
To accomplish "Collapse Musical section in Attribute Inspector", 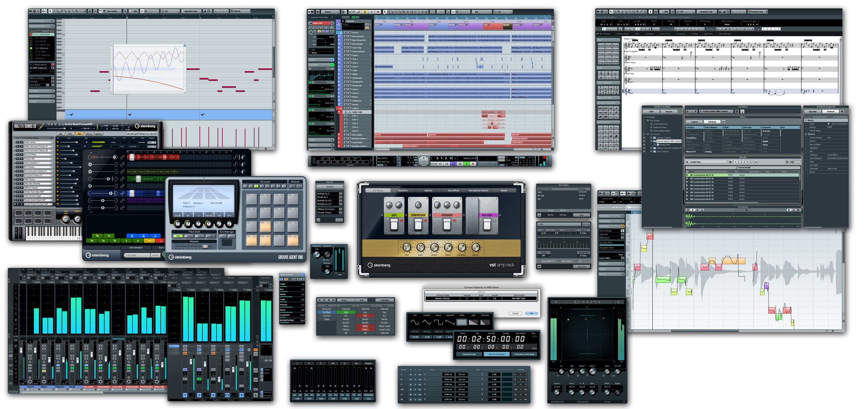I will pos(806,134).
